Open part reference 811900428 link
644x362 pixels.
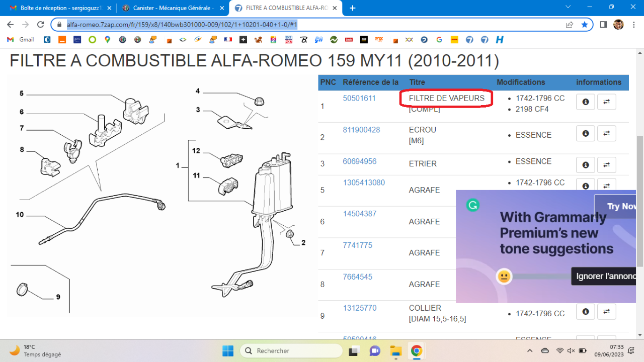coord(361,130)
